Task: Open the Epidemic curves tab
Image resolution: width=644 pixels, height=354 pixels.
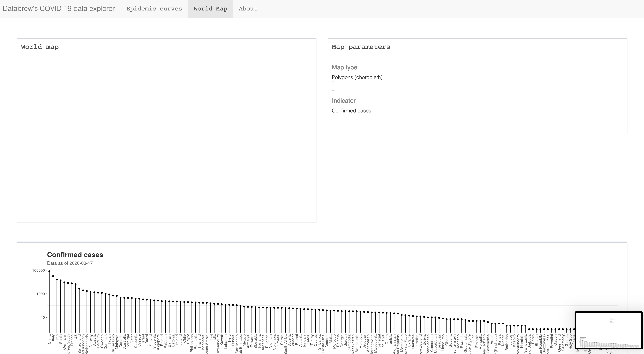Action: [x=154, y=9]
